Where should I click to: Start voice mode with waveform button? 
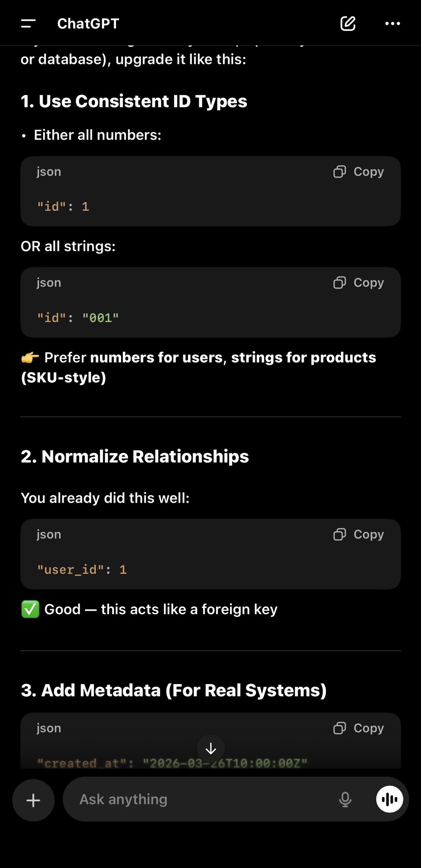[x=390, y=800]
